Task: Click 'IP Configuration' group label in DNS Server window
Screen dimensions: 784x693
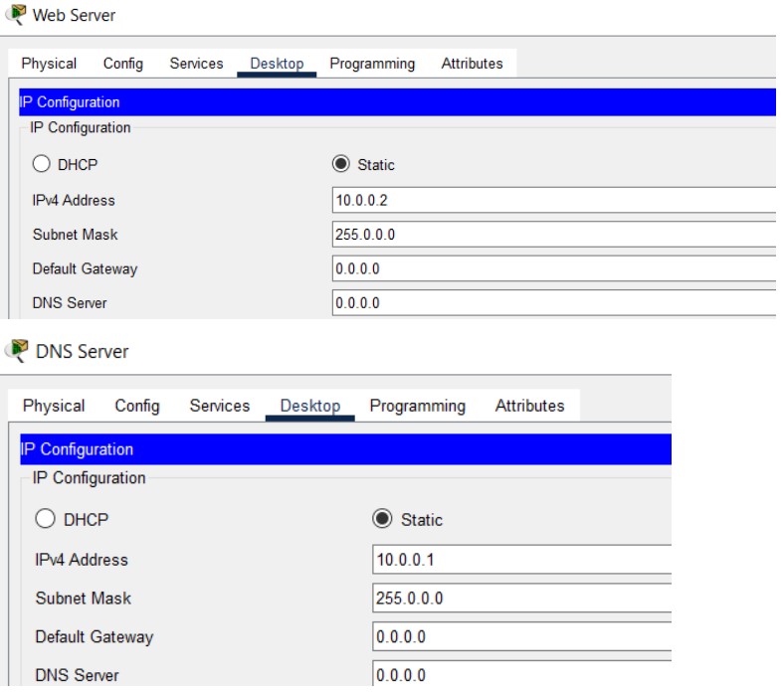Action: 89,477
